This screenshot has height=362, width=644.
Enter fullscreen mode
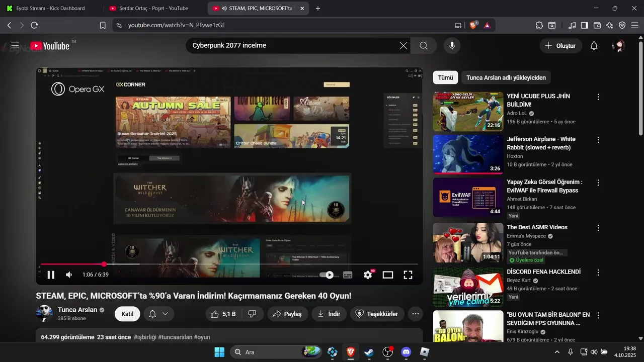(408, 275)
